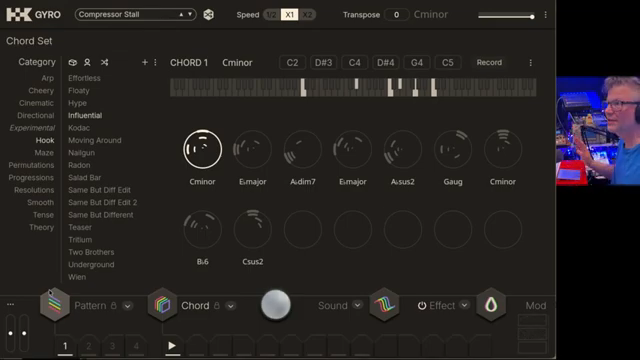Choose the Moving Around chord set

click(x=95, y=140)
